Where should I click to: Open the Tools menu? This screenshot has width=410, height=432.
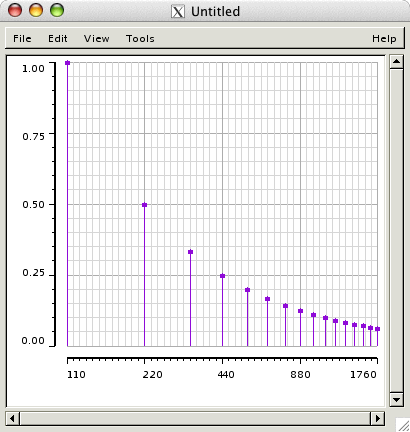pos(140,39)
